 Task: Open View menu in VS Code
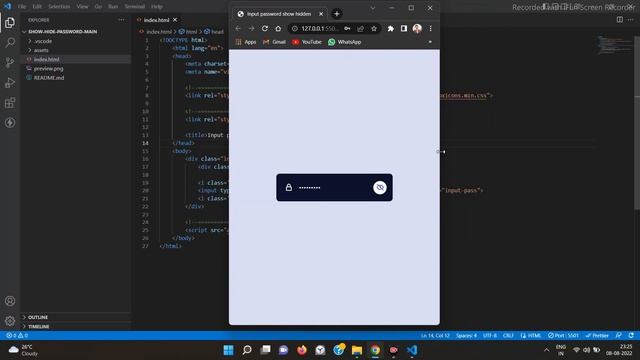[x=82, y=7]
